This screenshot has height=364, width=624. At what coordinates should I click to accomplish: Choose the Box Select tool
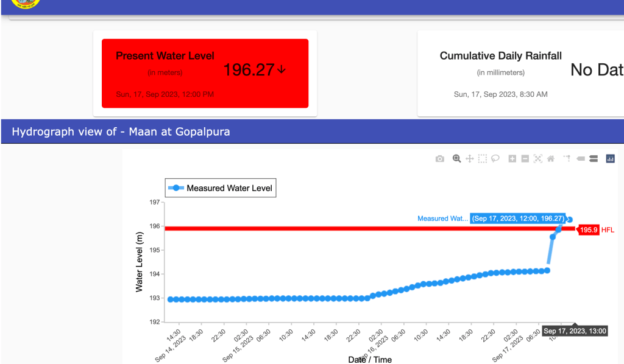483,159
